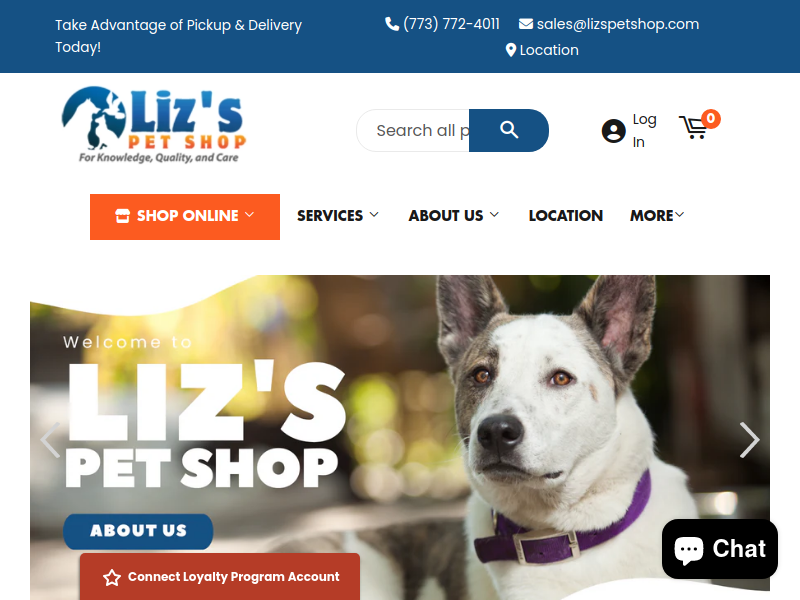Click the storefront icon in Shop Online
Image resolution: width=800 pixels, height=600 pixels.
122,216
